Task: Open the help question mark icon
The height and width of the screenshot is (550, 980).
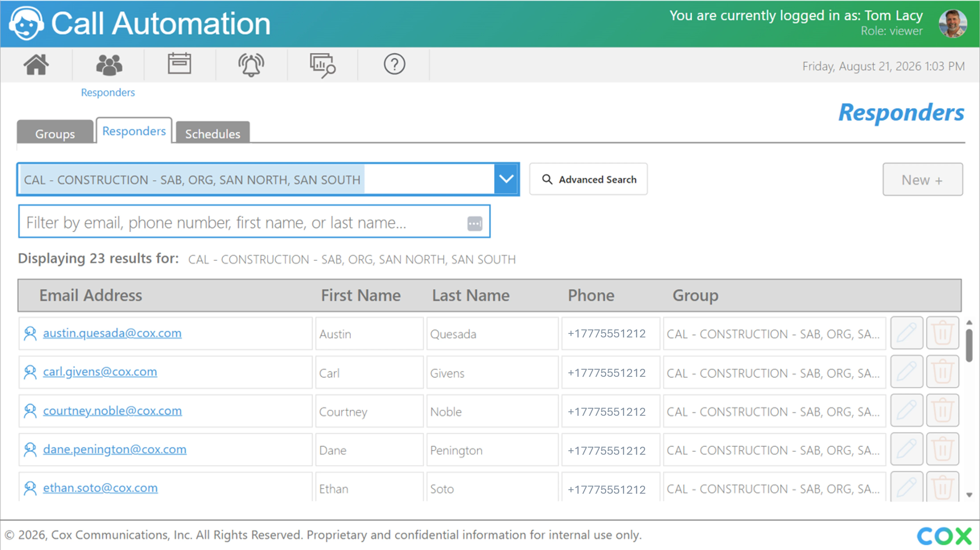Action: pyautogui.click(x=394, y=64)
